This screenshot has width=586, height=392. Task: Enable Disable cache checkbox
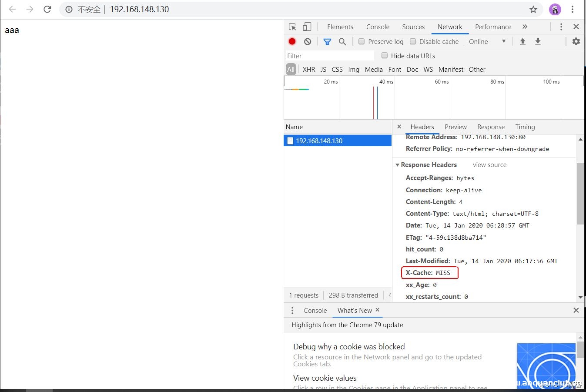pos(412,41)
